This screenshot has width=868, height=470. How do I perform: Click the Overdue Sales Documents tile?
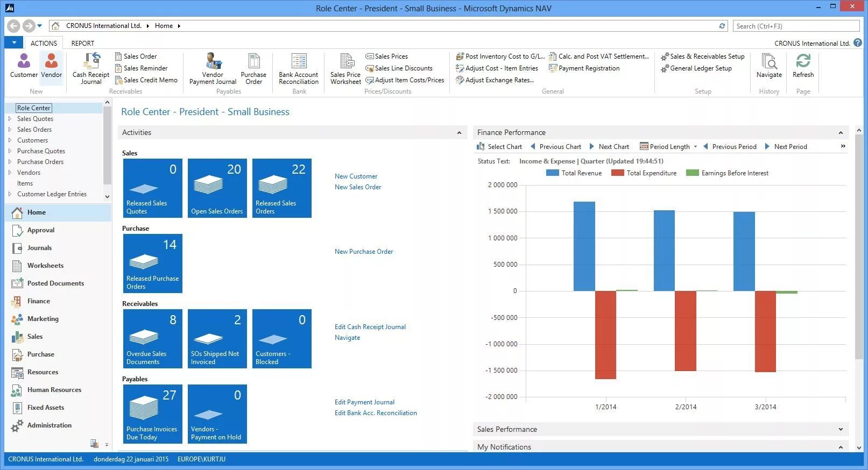[153, 338]
